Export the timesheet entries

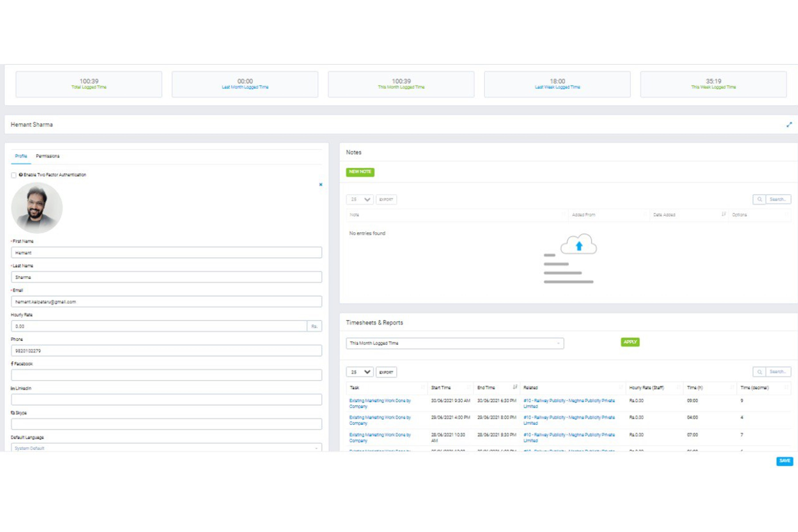click(x=386, y=372)
